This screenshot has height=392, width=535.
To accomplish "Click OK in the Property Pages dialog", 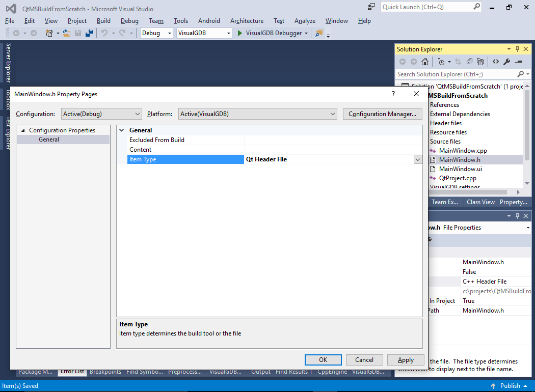I will (323, 360).
